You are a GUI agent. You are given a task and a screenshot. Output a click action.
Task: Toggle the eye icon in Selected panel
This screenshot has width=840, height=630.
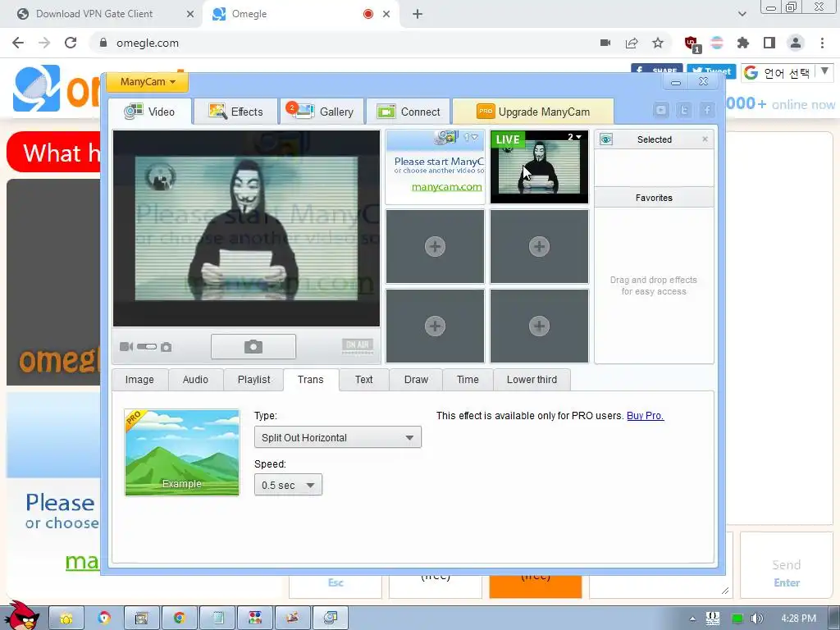[606, 139]
